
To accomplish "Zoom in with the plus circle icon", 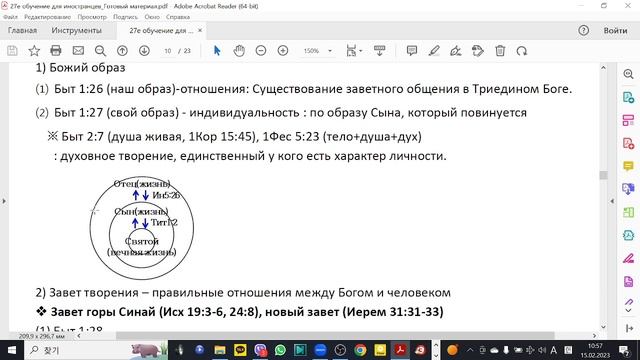I will tap(283, 51).
